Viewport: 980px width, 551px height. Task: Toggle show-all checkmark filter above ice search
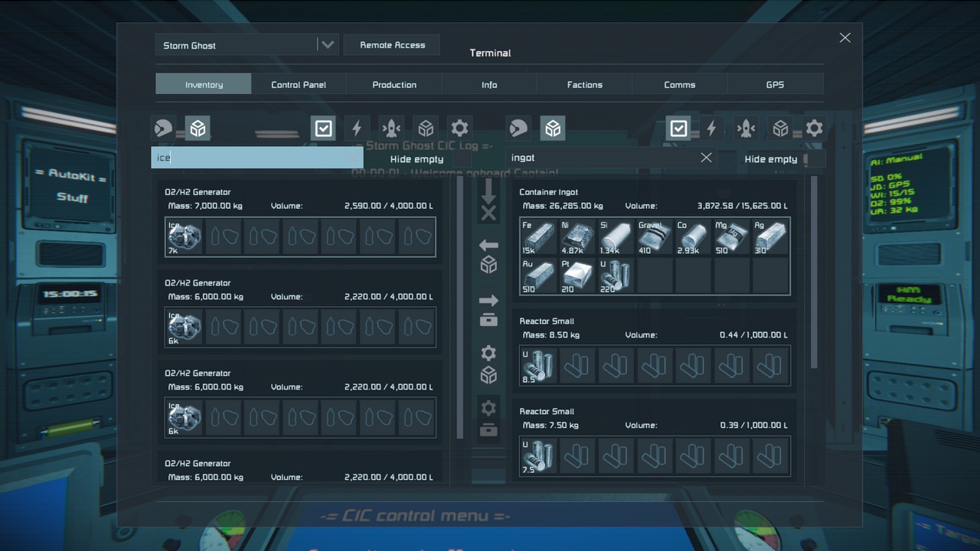pos(324,128)
